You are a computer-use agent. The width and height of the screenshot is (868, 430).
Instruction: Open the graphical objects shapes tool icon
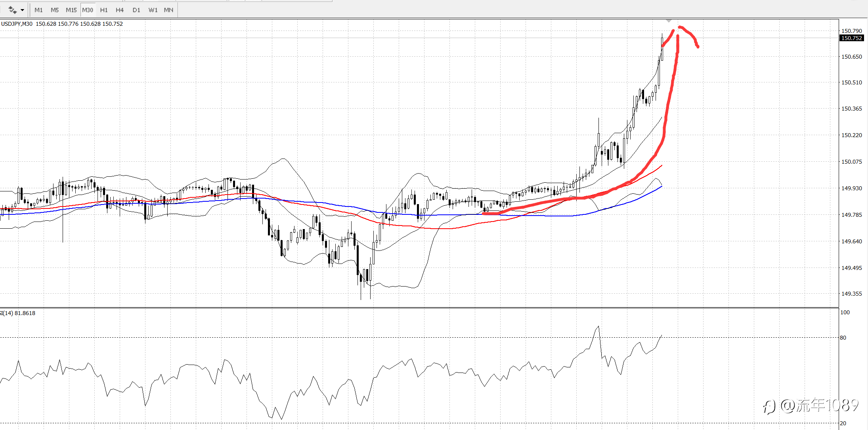12,10
